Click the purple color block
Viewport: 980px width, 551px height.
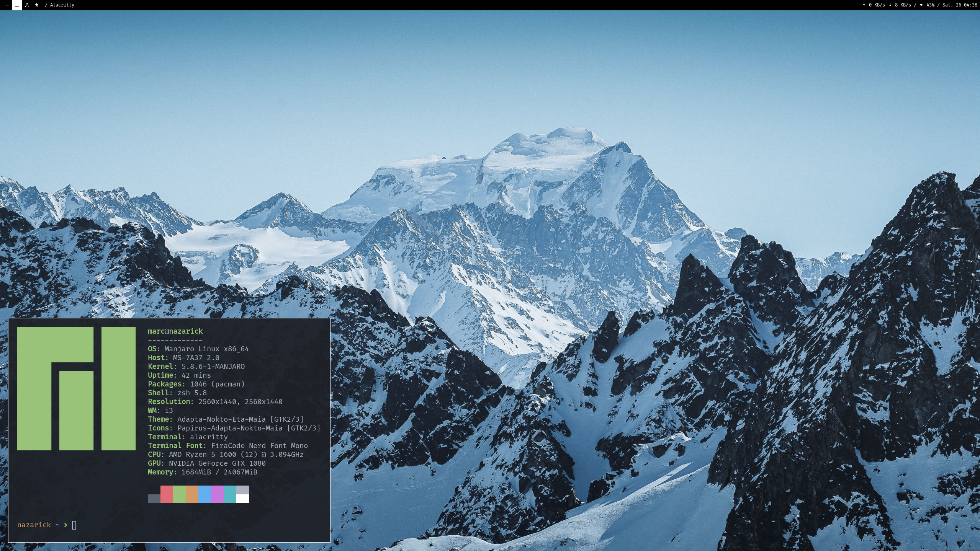[x=217, y=494]
